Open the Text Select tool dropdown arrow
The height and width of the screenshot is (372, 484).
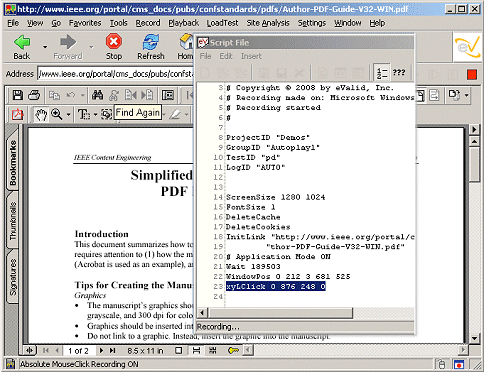coord(95,115)
